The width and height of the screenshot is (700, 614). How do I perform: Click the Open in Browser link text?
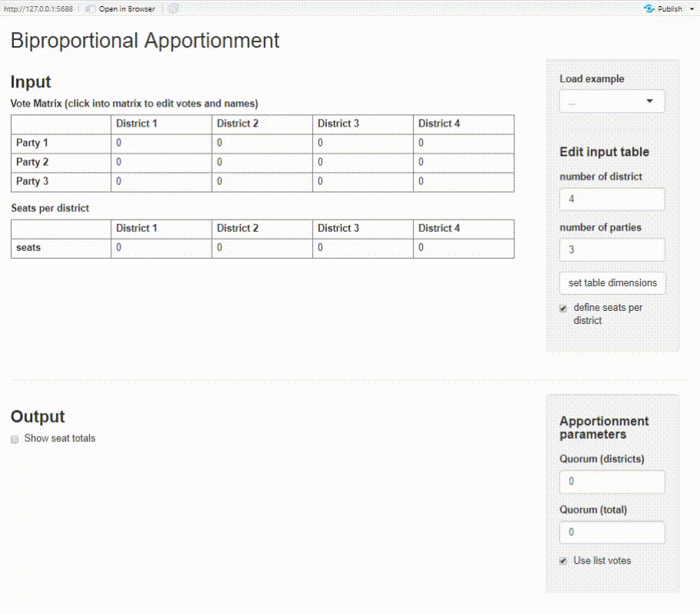127,9
